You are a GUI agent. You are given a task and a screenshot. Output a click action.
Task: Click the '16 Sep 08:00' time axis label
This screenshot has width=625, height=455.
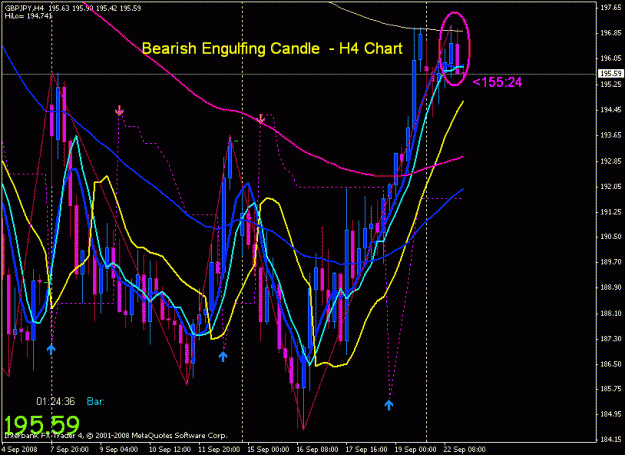pos(318,449)
